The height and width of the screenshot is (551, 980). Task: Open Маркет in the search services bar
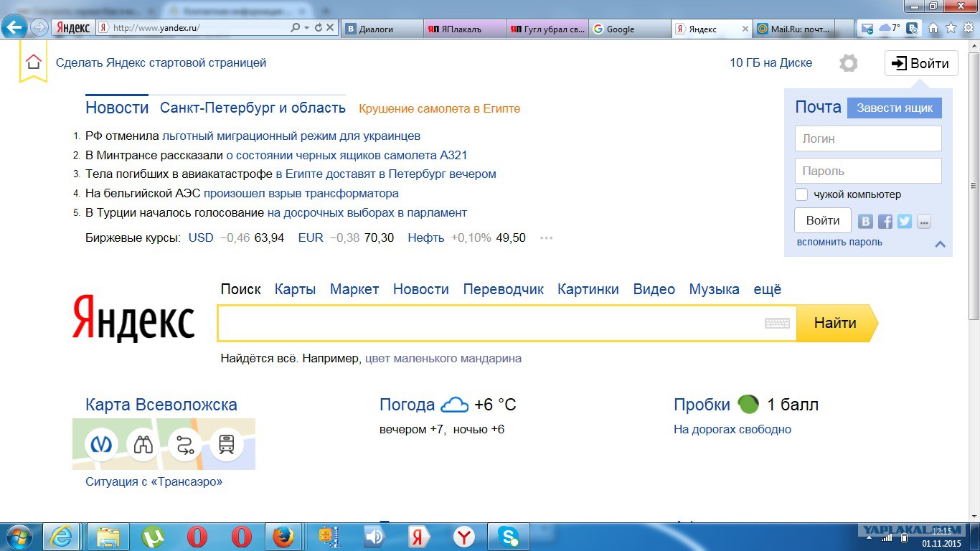(354, 289)
